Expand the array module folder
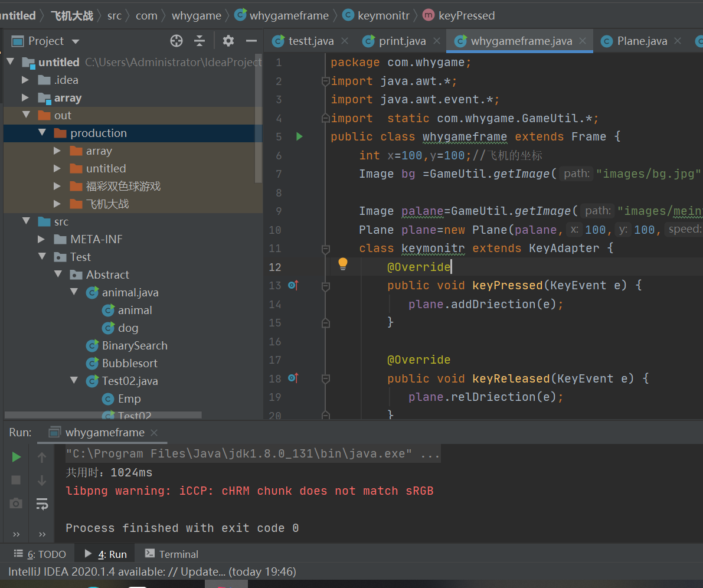Image resolution: width=703 pixels, height=588 pixels. (25, 97)
